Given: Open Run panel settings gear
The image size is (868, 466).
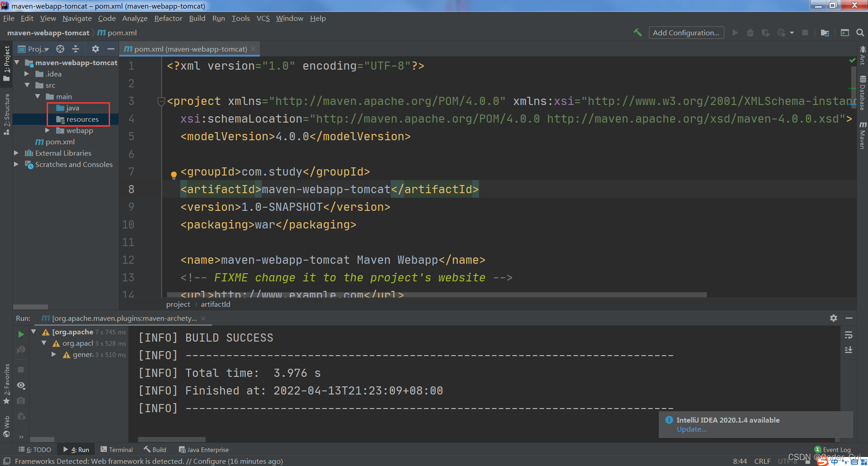Looking at the screenshot, I should pyautogui.click(x=834, y=318).
